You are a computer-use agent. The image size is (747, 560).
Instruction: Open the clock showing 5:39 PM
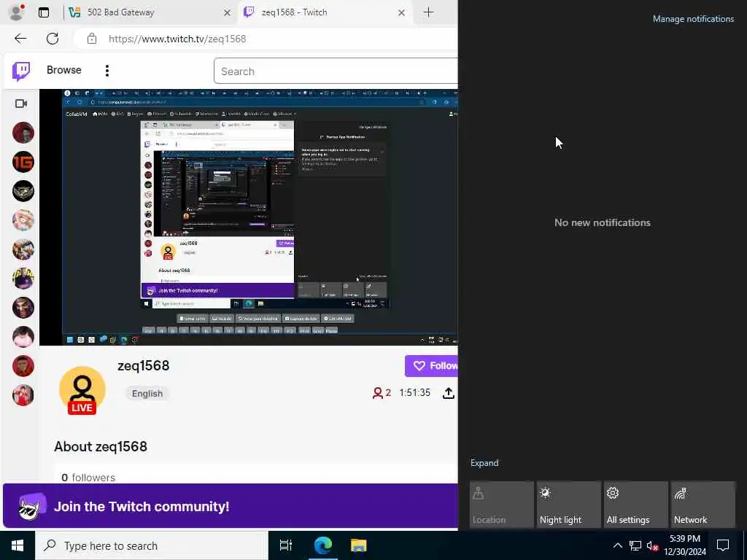click(x=685, y=545)
